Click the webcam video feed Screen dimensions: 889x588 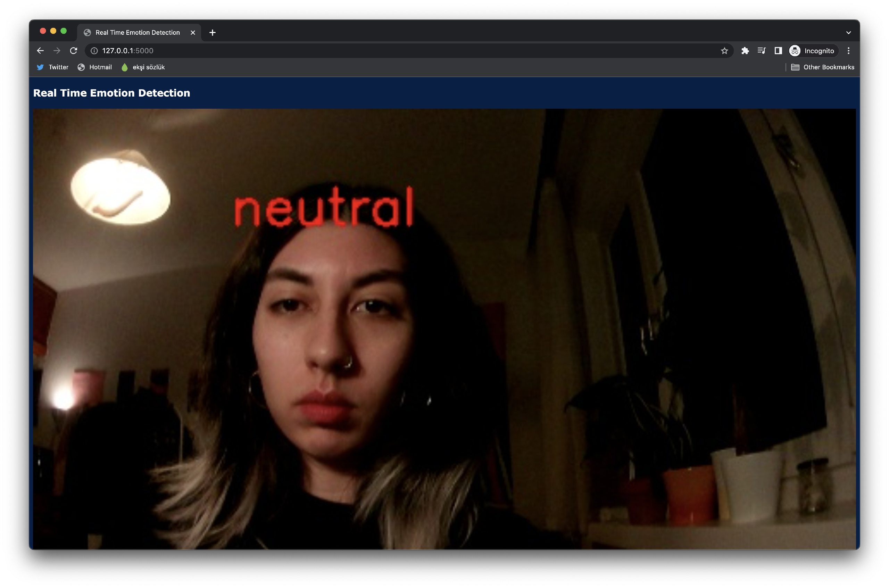pyautogui.click(x=444, y=329)
